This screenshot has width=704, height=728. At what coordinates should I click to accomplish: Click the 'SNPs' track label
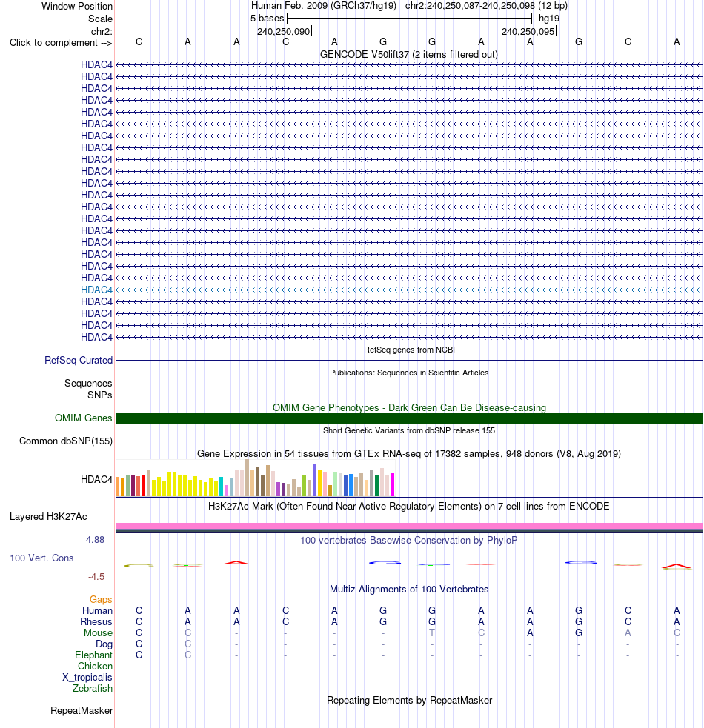point(100,395)
